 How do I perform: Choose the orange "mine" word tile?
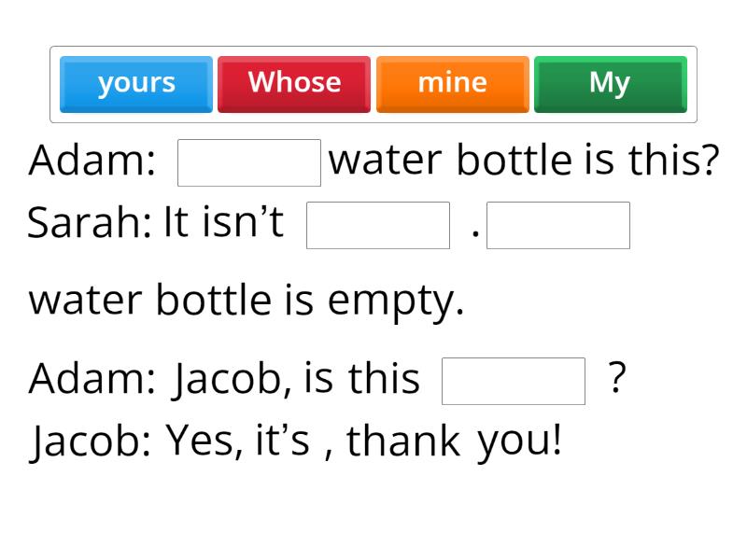pos(452,84)
